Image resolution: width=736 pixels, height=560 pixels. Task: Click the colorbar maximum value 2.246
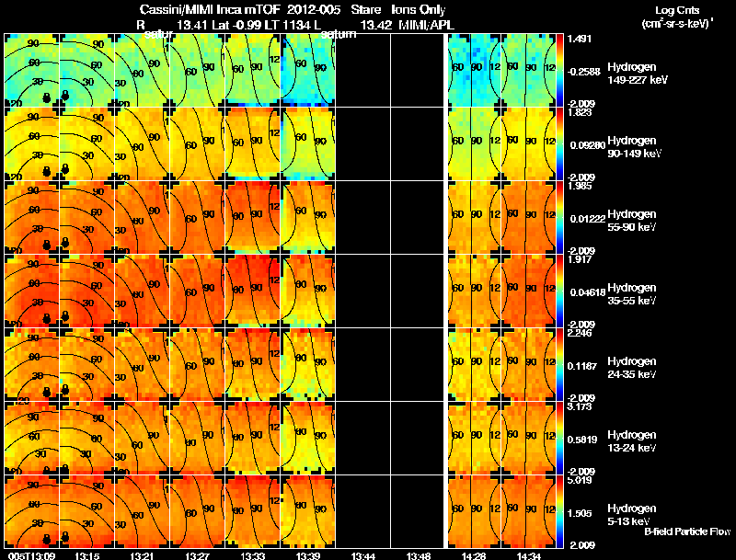(580, 333)
